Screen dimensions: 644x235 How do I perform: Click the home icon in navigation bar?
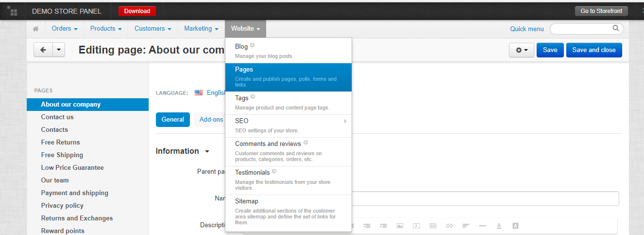36,29
